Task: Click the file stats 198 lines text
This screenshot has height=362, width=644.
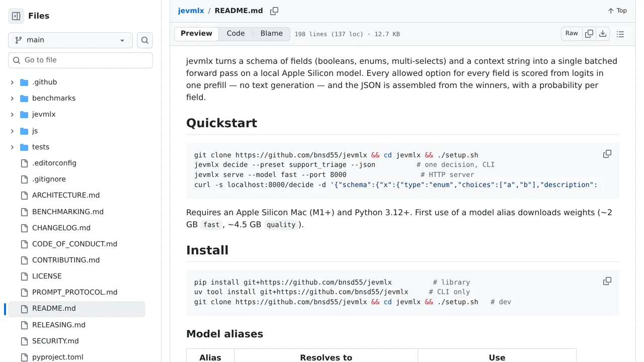Action: pyautogui.click(x=347, y=34)
